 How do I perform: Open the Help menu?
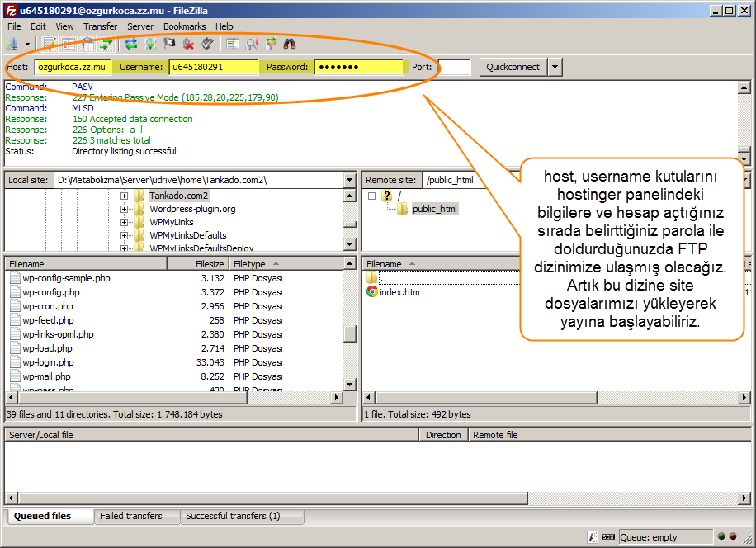tap(224, 26)
